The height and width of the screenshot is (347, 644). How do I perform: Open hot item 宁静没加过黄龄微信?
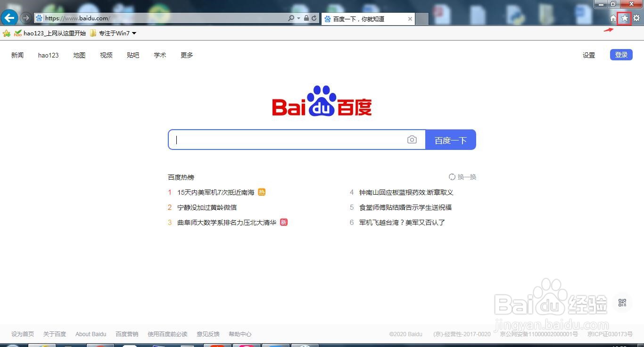pos(207,207)
